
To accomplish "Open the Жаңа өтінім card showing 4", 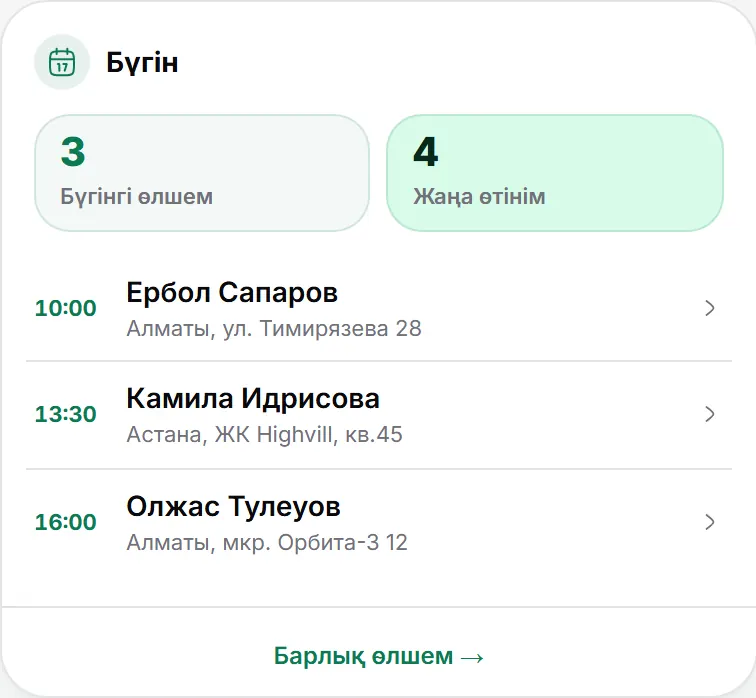I will 554,173.
